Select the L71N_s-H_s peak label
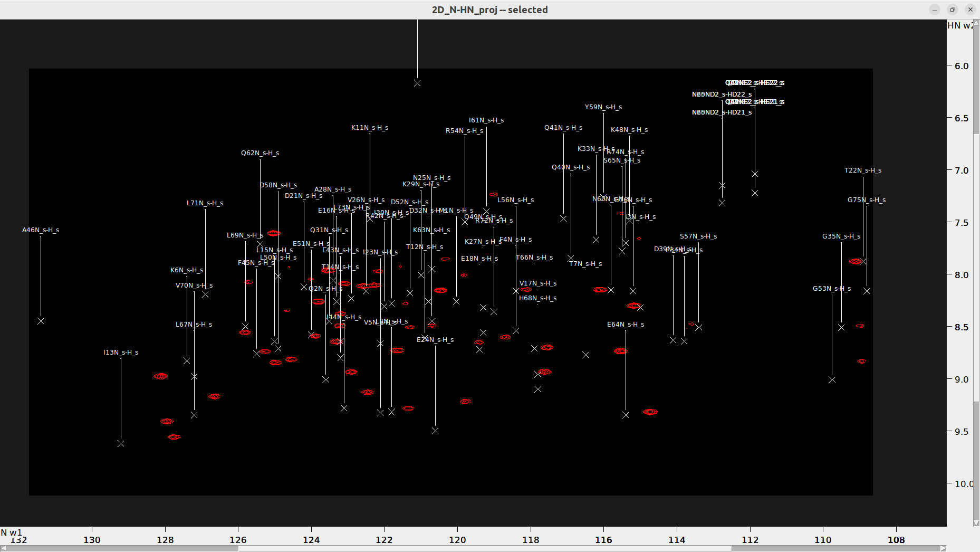The image size is (980, 552). pos(205,203)
